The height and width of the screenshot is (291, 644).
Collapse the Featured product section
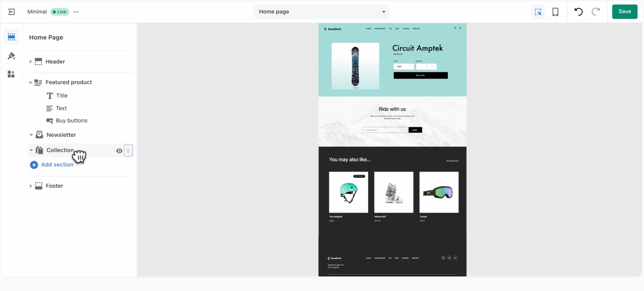[x=31, y=82]
